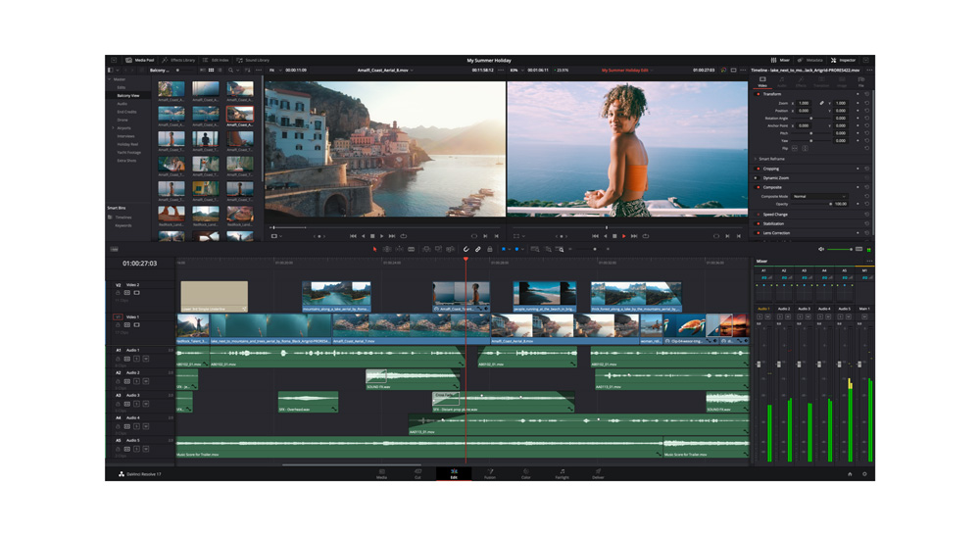Toggle the magnet Snapping icon
Viewport: 980px width, 536px height.
(465, 250)
